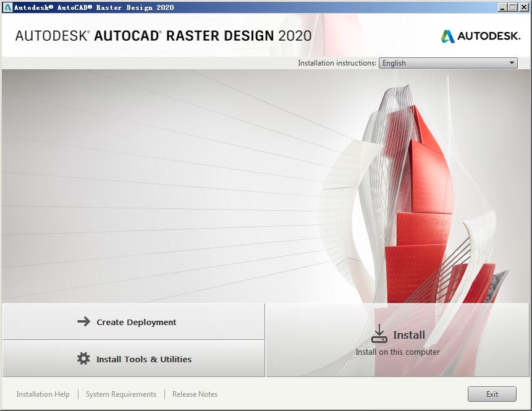Viewport: 532px width, 411px height.
Task: Open the Installation instructions language dropdown
Action: click(x=447, y=62)
